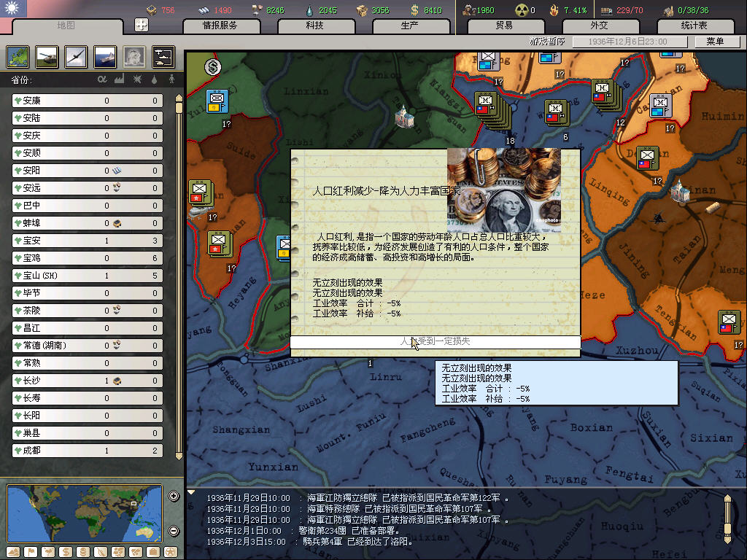Collapse the message log with triangle toggle
Screen dimensions: 747x560
pyautogui.click(x=191, y=492)
